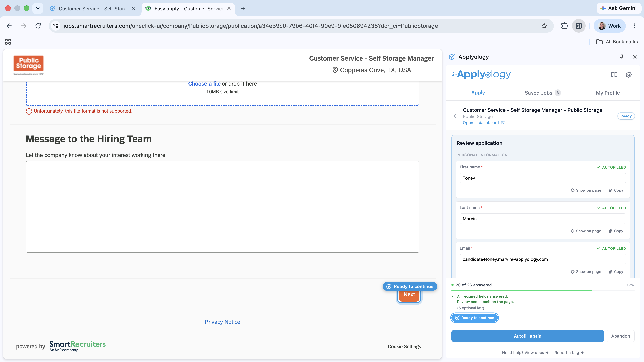
Task: Copy the Last name value
Action: tap(616, 231)
